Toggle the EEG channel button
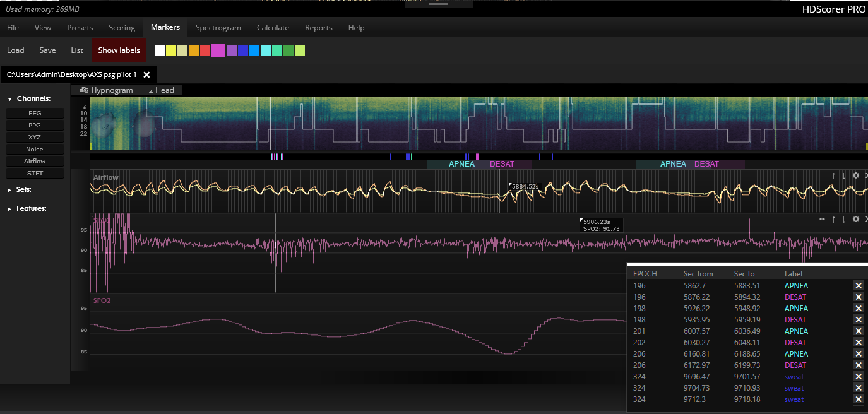The width and height of the screenshot is (868, 414). (35, 113)
